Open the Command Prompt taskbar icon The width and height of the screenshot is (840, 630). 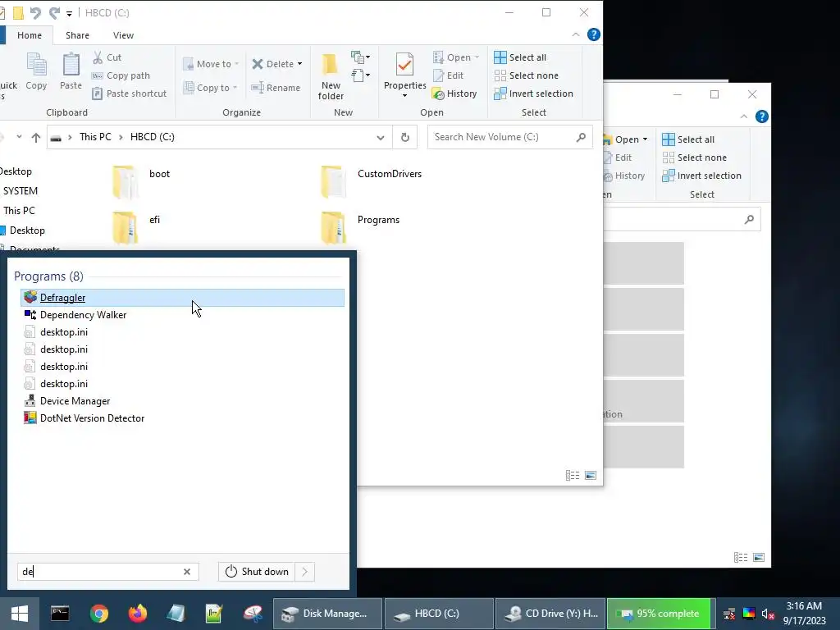[x=60, y=614]
